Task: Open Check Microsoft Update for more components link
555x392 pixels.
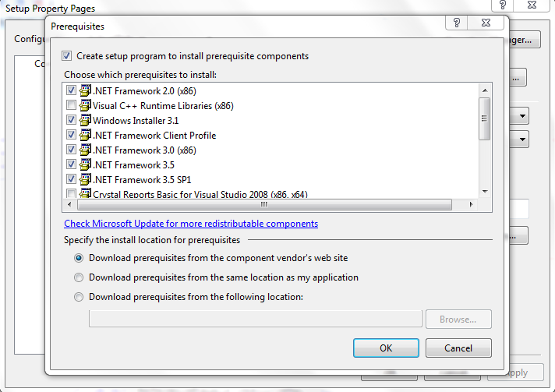Action: click(x=191, y=224)
